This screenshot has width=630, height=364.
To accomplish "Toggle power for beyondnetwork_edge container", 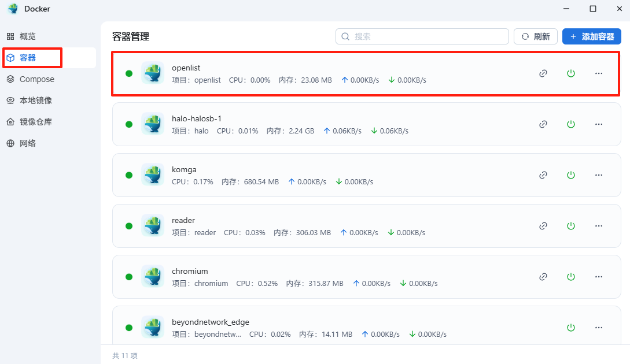I will click(x=571, y=328).
